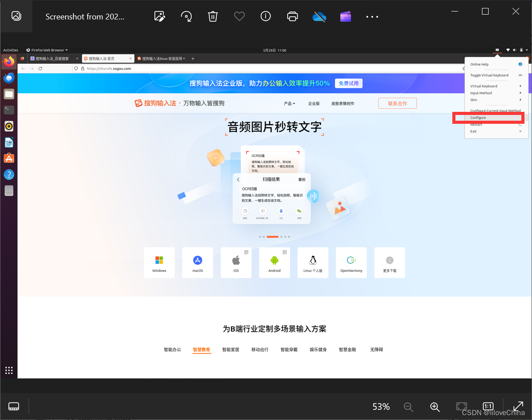Click the 更多下载 tile
532x420 pixels.
(x=389, y=263)
